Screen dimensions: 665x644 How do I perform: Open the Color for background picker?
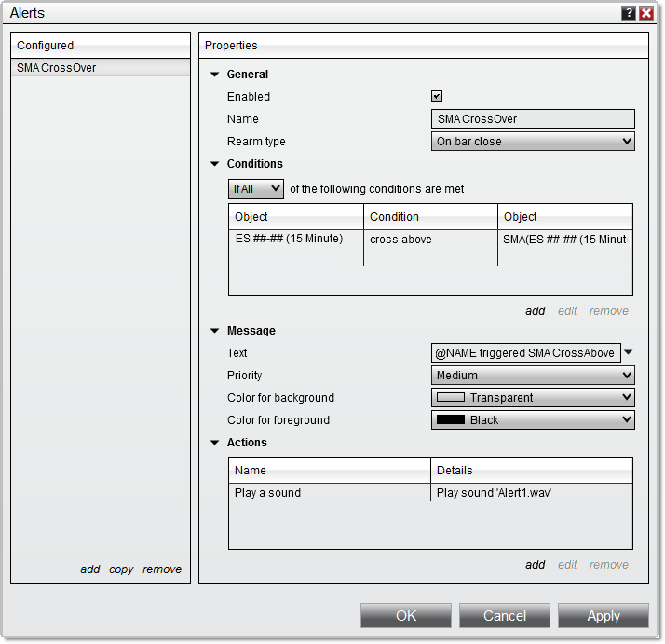pos(533,398)
